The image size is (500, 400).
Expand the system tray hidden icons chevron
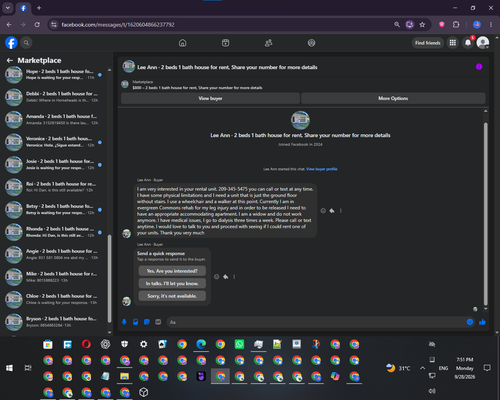click(x=422, y=368)
